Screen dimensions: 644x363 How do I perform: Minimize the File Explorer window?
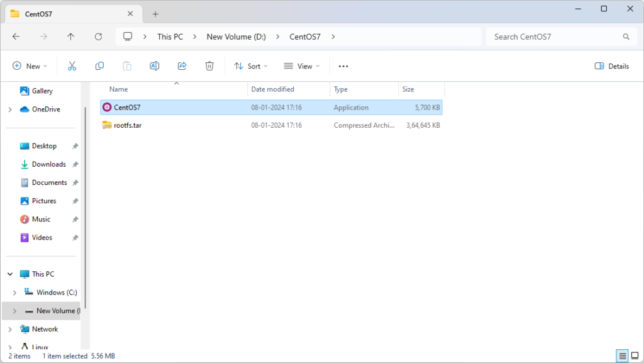(x=578, y=9)
